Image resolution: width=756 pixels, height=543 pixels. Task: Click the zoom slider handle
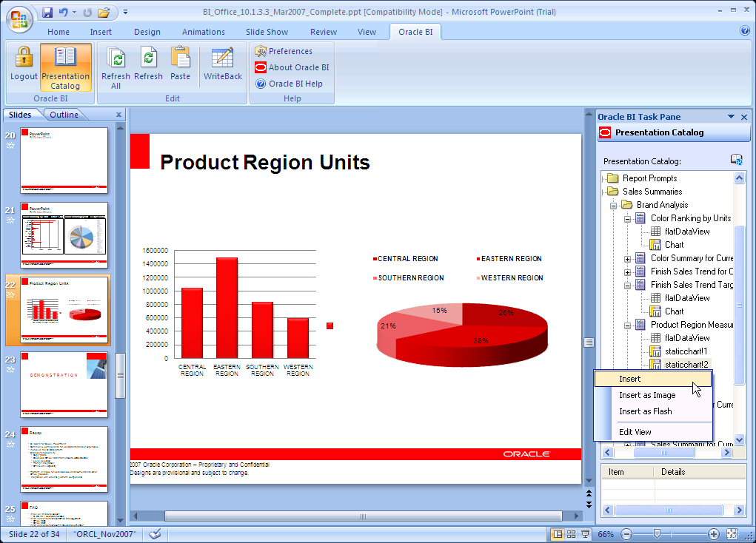point(657,534)
